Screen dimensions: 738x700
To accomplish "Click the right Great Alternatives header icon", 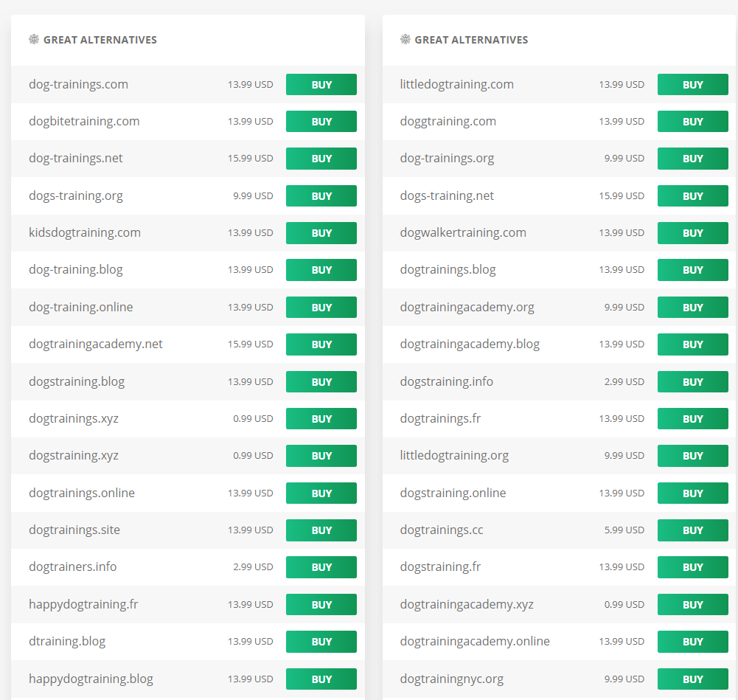I will point(405,40).
